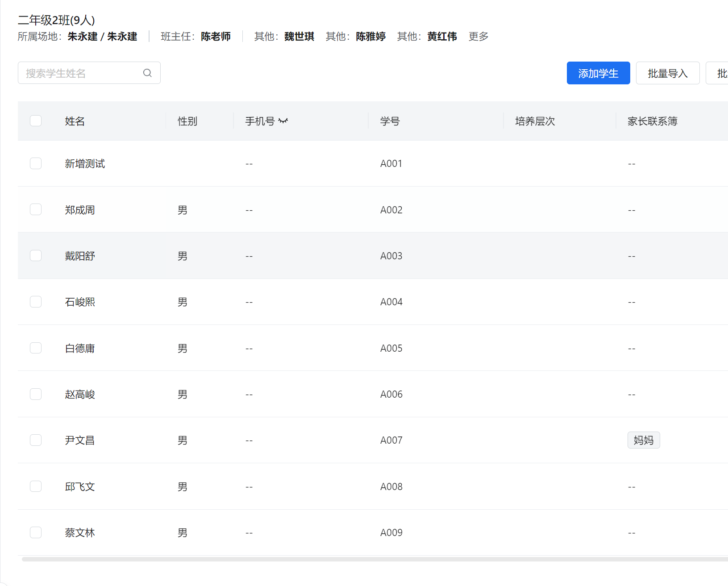Click the 性别 column header
Image resolution: width=728 pixels, height=586 pixels.
point(187,121)
